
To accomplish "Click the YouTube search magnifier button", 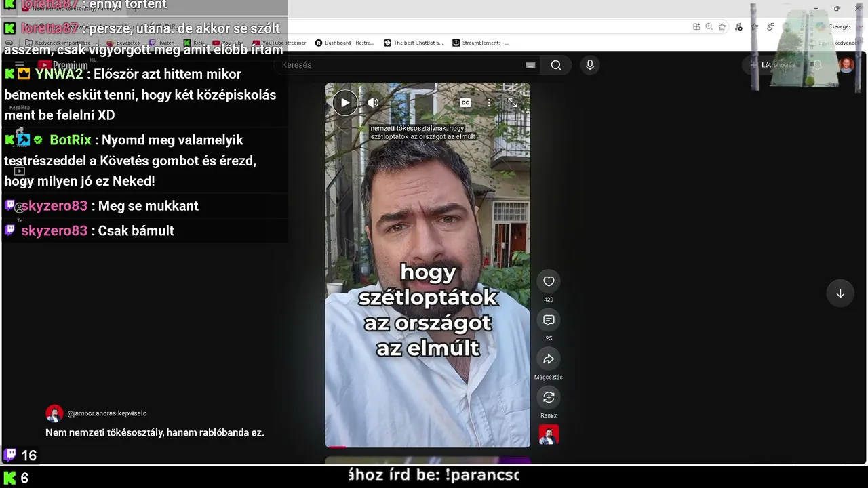I will pos(556,65).
